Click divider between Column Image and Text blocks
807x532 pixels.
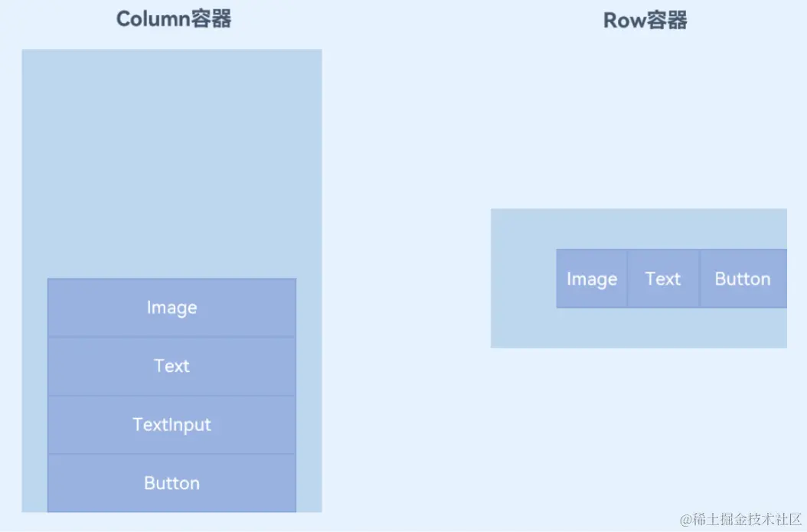[172, 337]
